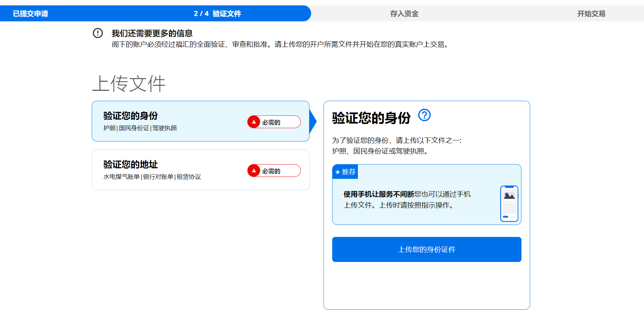Select the 验证您的身份 identity card
Screen dimensions: 644x314
[174, 121]
